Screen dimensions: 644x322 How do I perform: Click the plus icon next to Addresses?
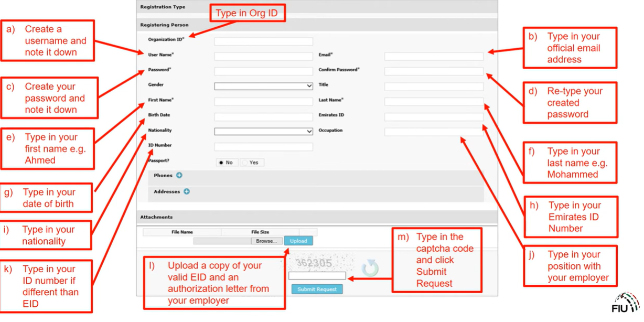pyautogui.click(x=187, y=192)
